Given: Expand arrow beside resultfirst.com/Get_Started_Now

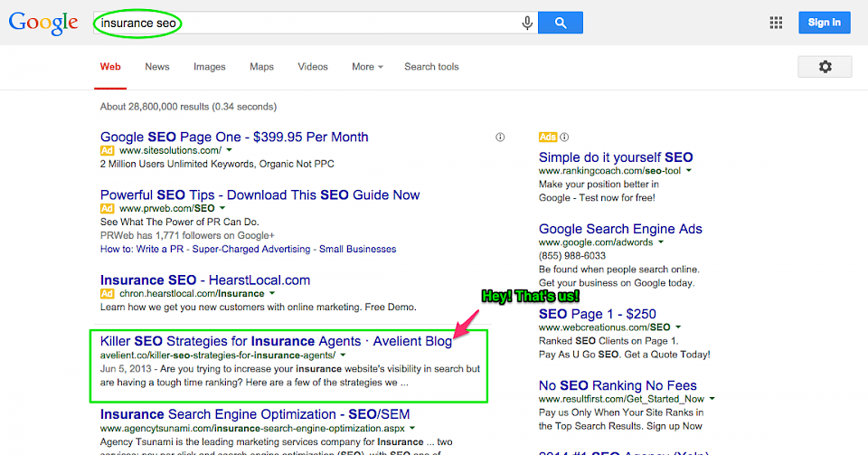Looking at the screenshot, I should click(x=712, y=399).
